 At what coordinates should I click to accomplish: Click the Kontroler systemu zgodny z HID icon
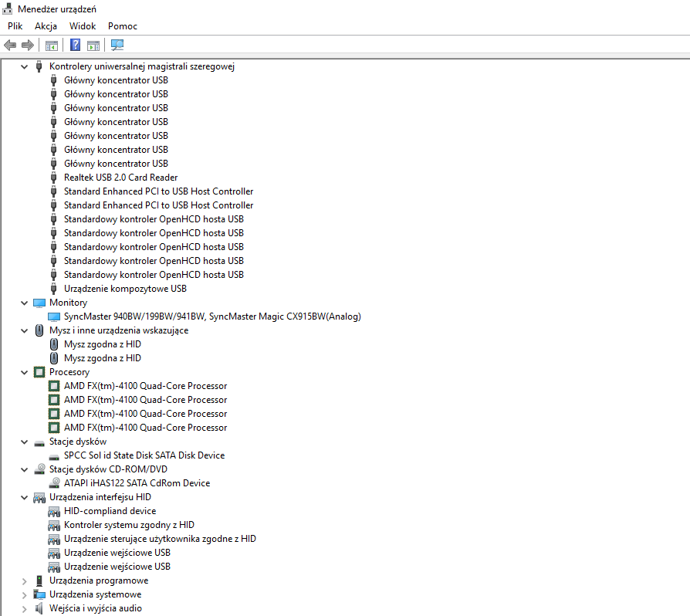(54, 526)
